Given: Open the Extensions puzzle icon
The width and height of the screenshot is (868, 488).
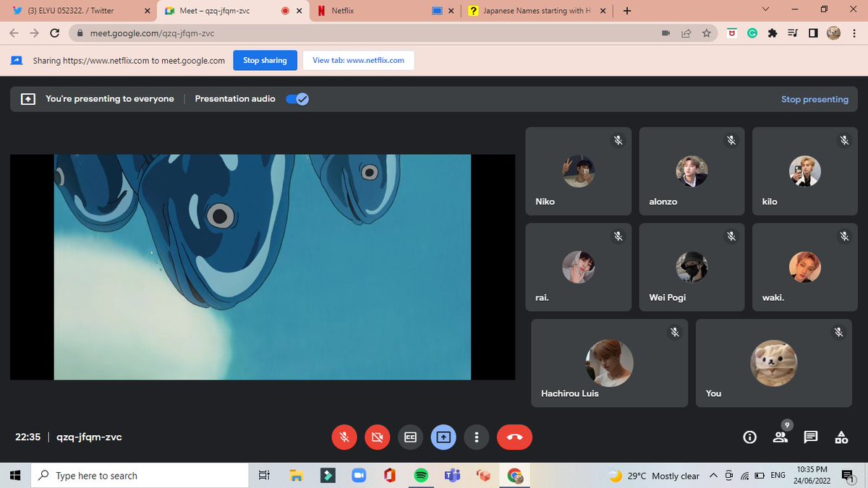Looking at the screenshot, I should pos(773,33).
